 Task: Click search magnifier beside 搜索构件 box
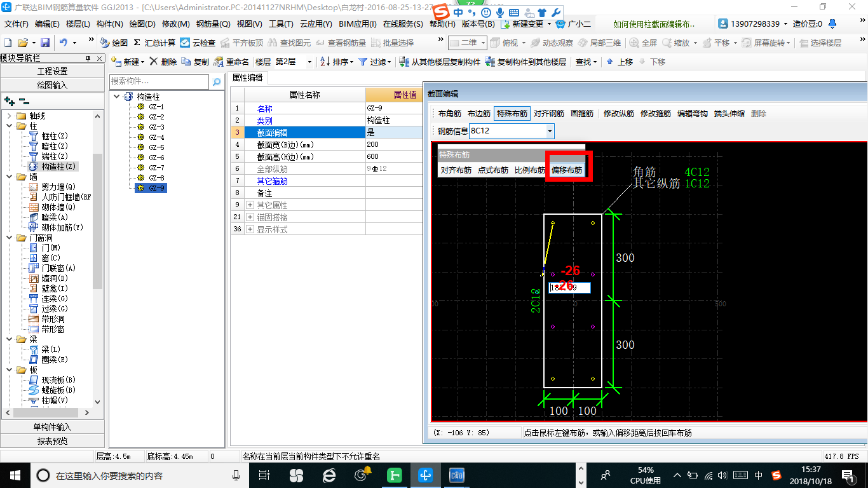pos(217,81)
